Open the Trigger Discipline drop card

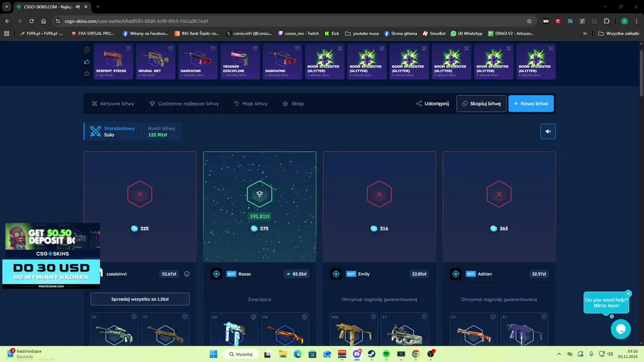click(x=240, y=61)
